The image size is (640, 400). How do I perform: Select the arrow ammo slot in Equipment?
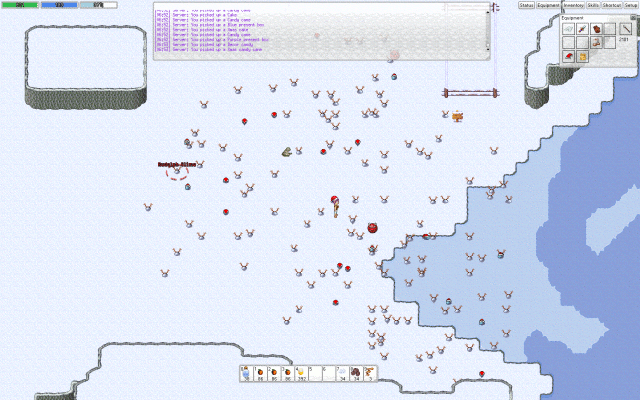coord(625,29)
